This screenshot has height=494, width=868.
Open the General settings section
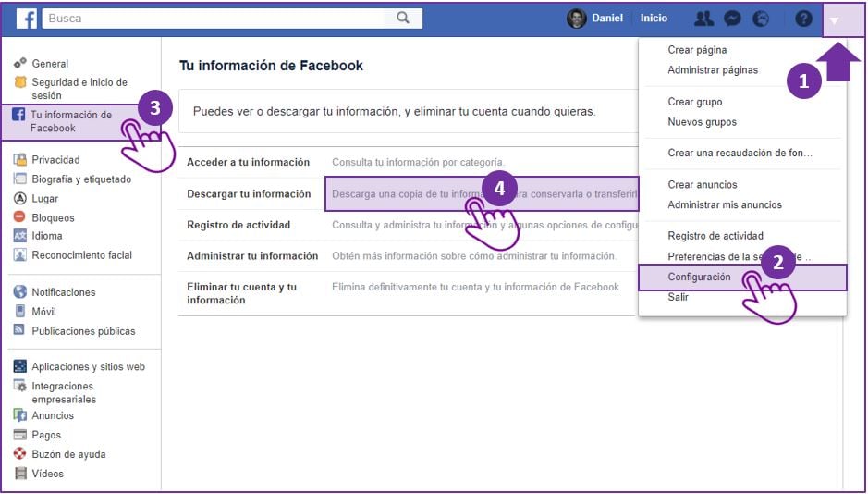(x=50, y=64)
